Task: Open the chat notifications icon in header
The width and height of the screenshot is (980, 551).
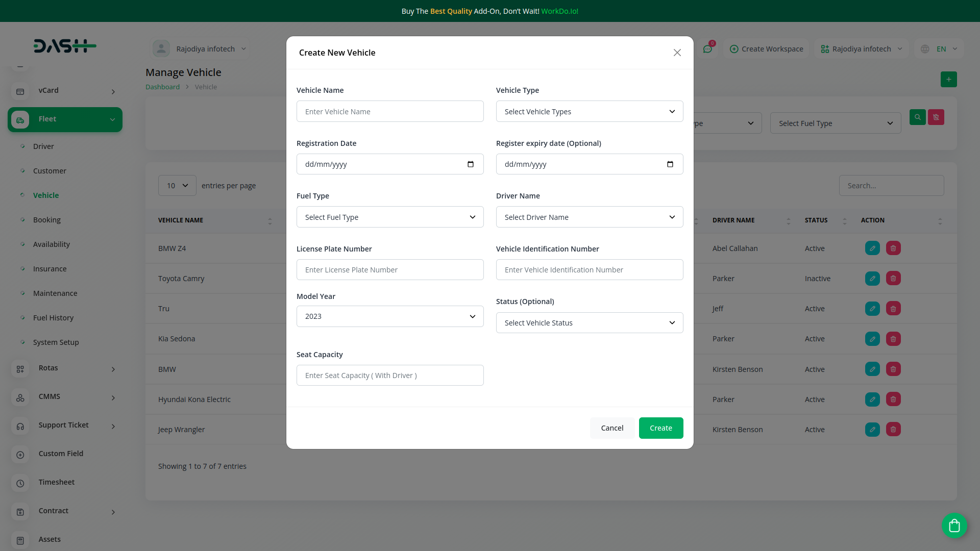Action: click(708, 48)
